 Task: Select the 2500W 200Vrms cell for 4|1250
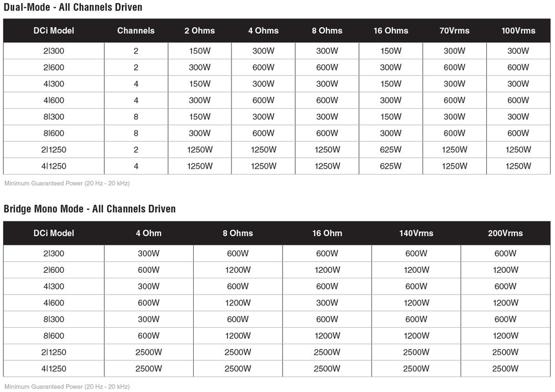pos(506,369)
